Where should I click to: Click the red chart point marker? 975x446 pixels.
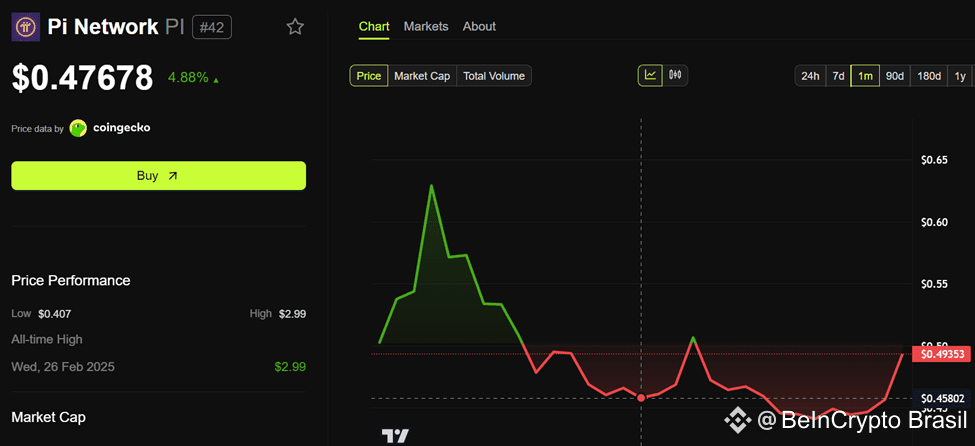pyautogui.click(x=641, y=397)
